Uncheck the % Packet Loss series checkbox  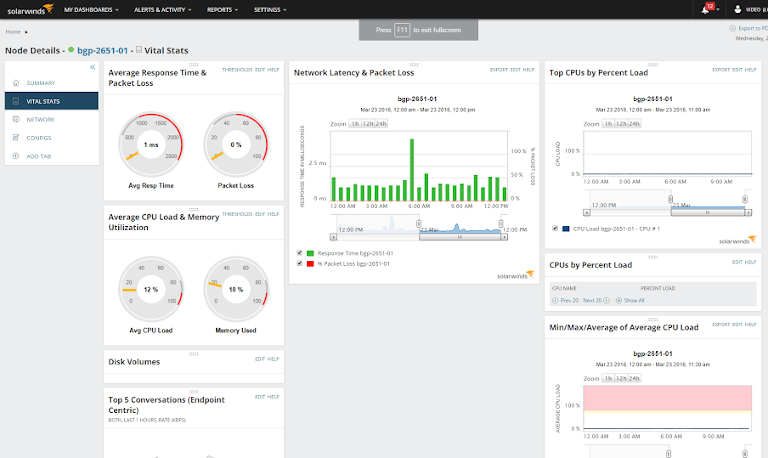click(x=300, y=263)
